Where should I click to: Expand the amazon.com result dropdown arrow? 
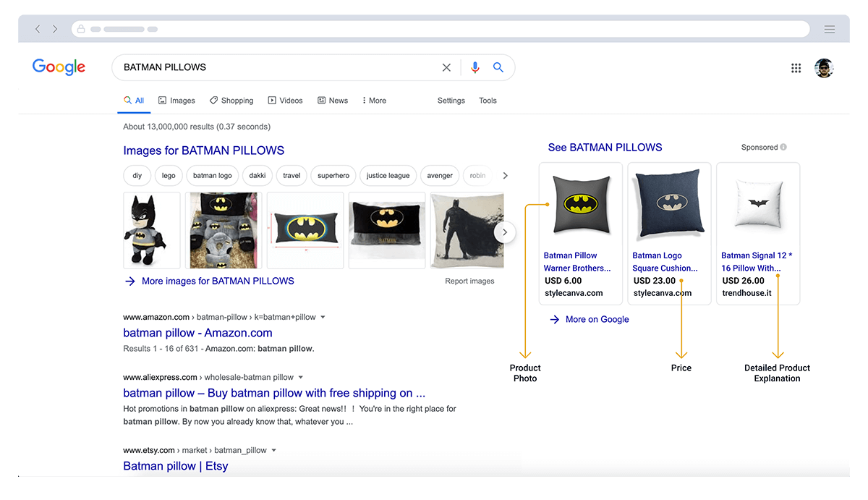click(323, 317)
